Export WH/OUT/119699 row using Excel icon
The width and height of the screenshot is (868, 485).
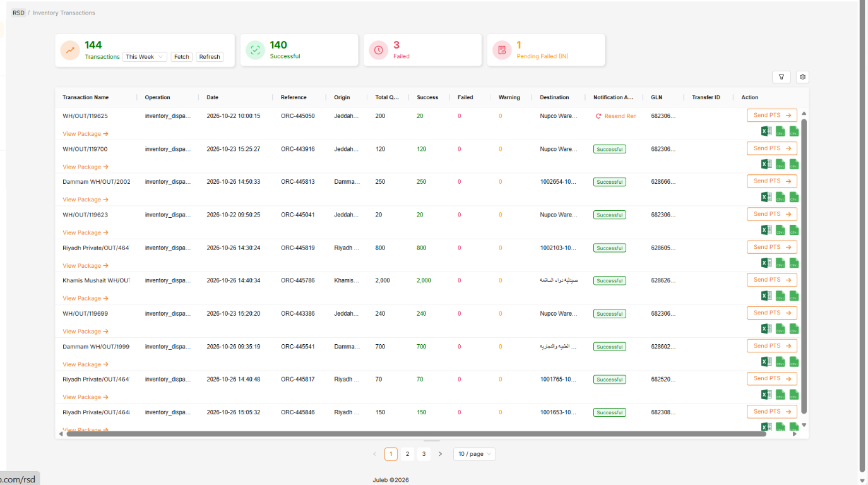tap(766, 328)
